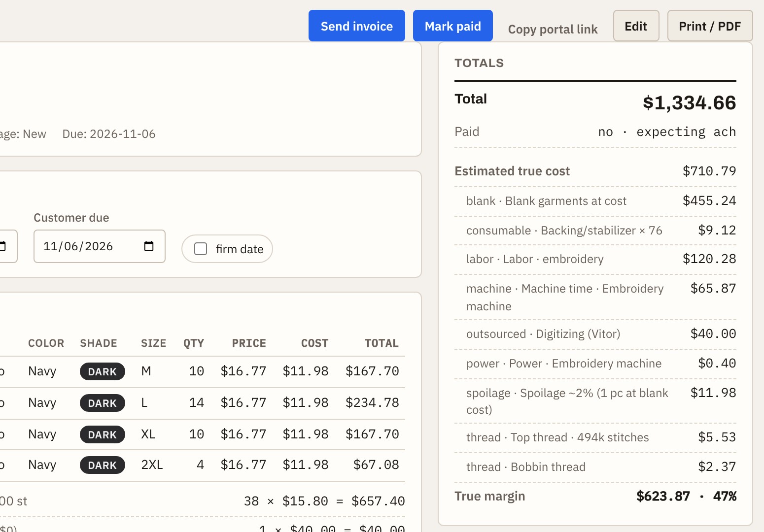Click the $11.98 cost in the XL row
The height and width of the screenshot is (532, 764).
pyautogui.click(x=306, y=434)
